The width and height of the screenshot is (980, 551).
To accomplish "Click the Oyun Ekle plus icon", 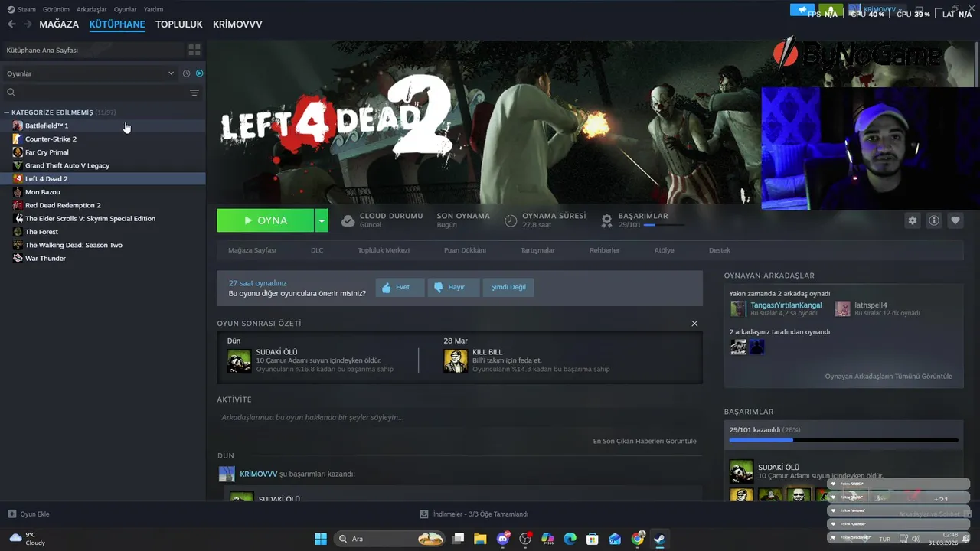I will point(11,514).
